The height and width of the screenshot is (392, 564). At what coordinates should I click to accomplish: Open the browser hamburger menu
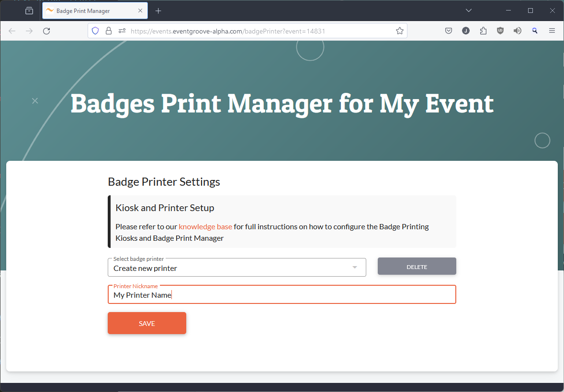coord(552,30)
